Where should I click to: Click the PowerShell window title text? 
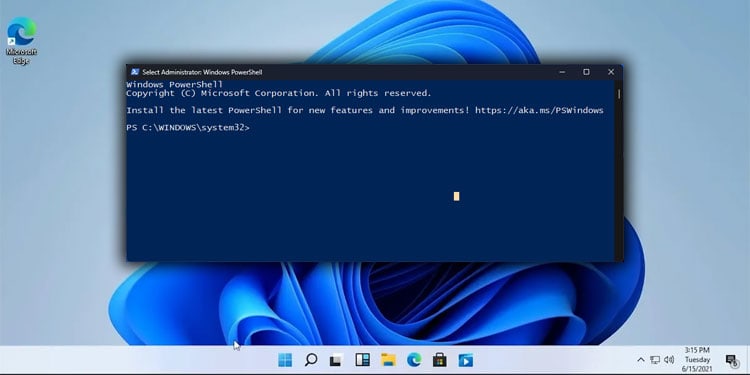coord(202,72)
